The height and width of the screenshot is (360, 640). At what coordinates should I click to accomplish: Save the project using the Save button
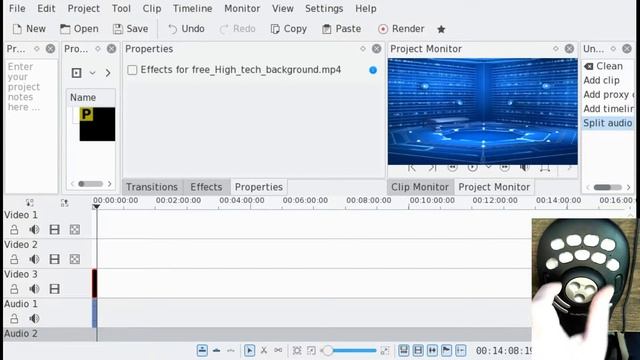click(x=131, y=29)
